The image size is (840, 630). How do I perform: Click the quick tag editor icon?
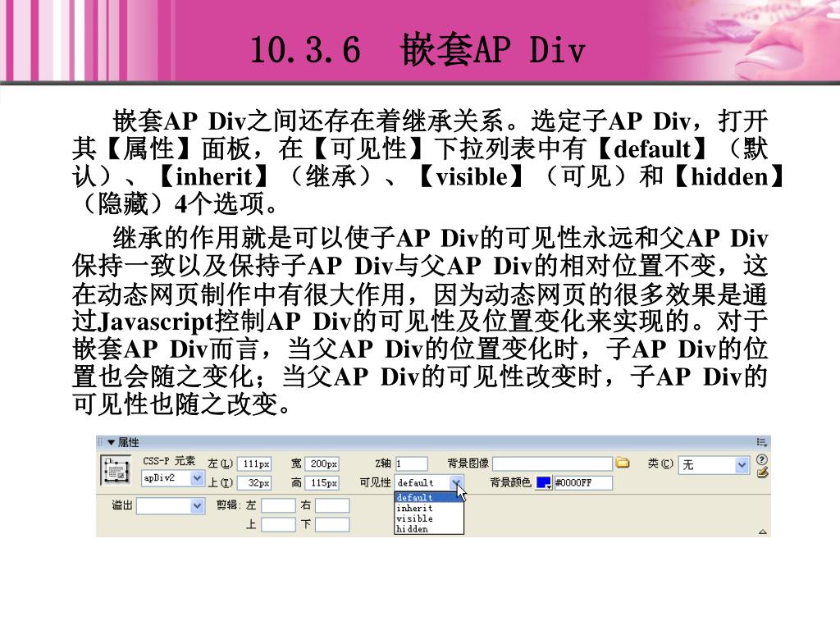coord(762,472)
